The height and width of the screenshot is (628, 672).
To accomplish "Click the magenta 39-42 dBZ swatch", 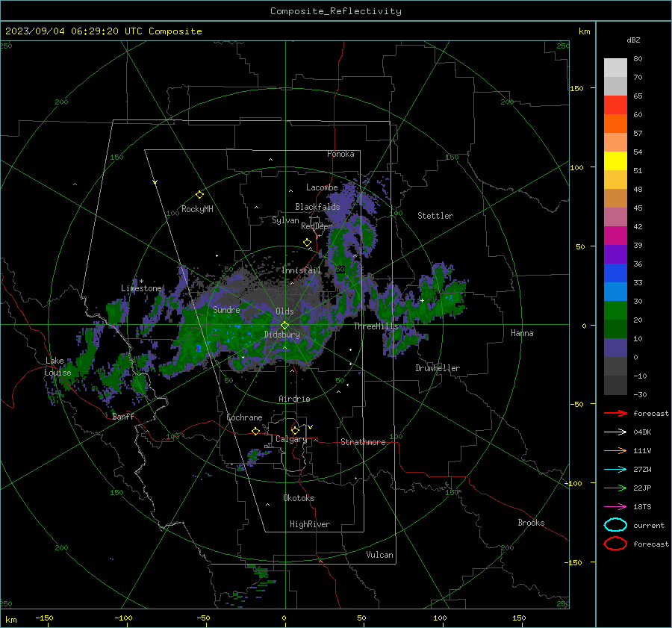I will [615, 235].
